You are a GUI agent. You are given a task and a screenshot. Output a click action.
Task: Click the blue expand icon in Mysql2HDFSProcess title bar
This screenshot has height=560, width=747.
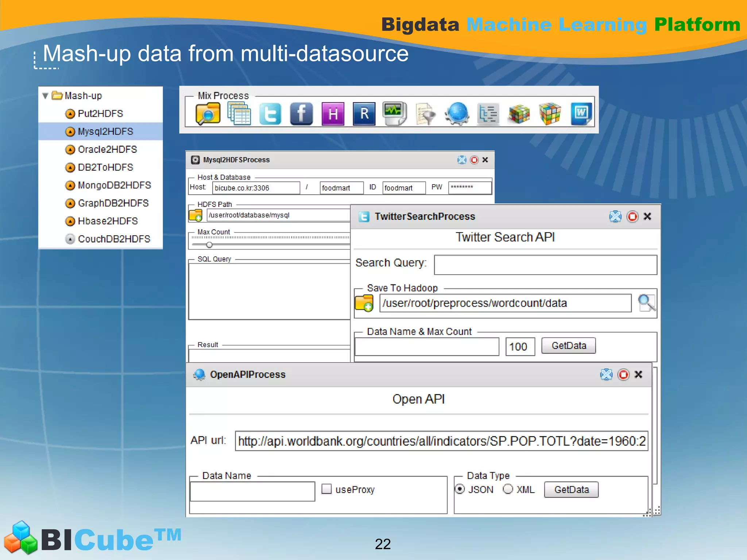click(462, 160)
